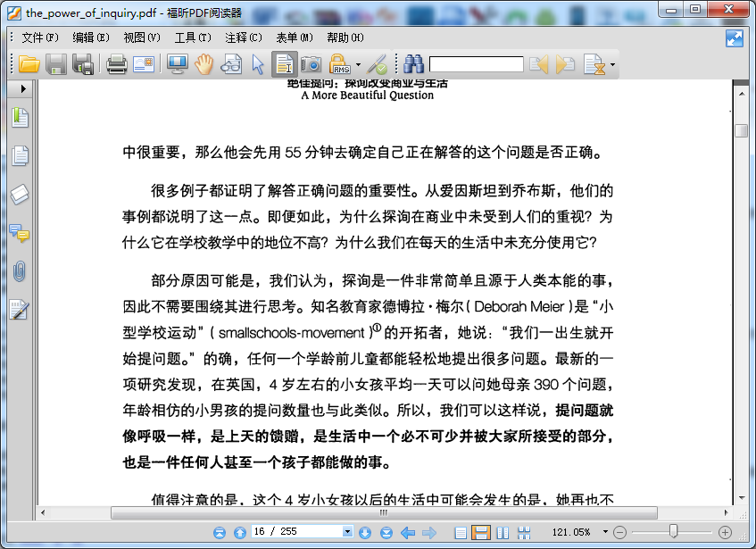Switch to single page layout
The width and height of the screenshot is (756, 549).
click(461, 532)
